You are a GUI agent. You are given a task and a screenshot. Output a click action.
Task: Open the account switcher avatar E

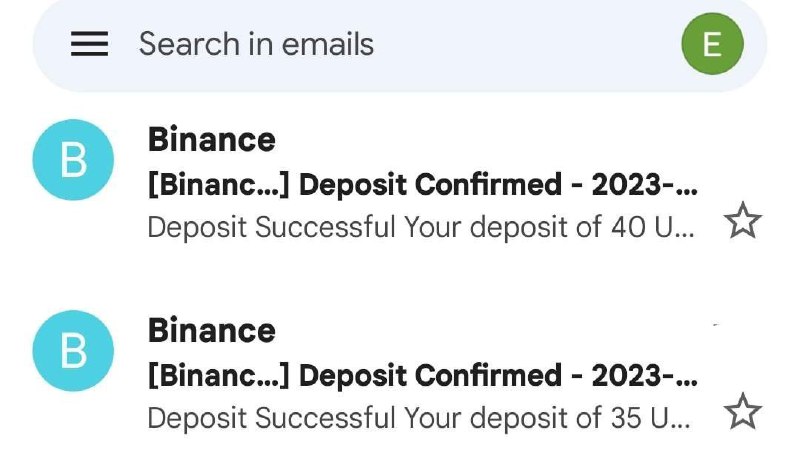point(712,44)
